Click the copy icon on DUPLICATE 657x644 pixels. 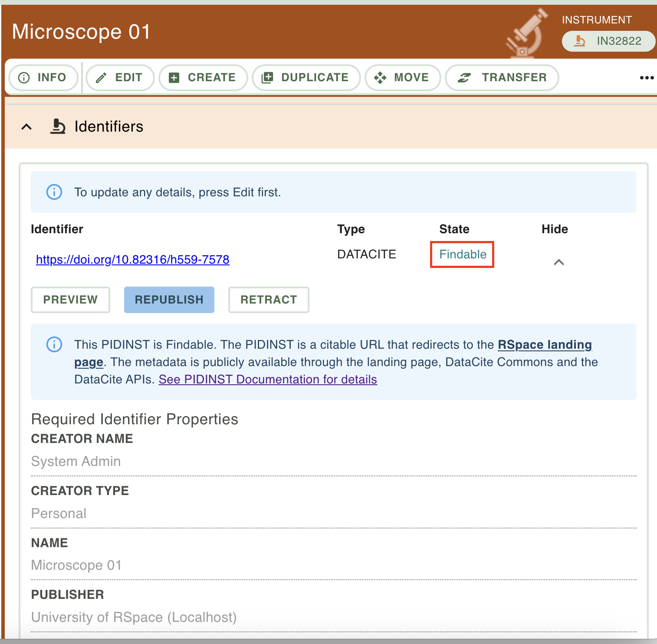tap(267, 78)
